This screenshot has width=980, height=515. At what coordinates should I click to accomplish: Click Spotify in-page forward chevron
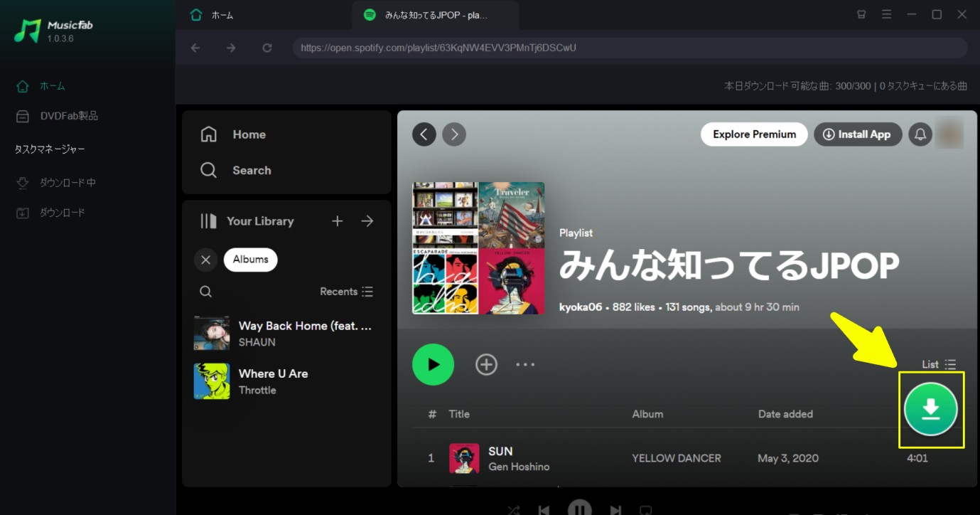coord(454,134)
